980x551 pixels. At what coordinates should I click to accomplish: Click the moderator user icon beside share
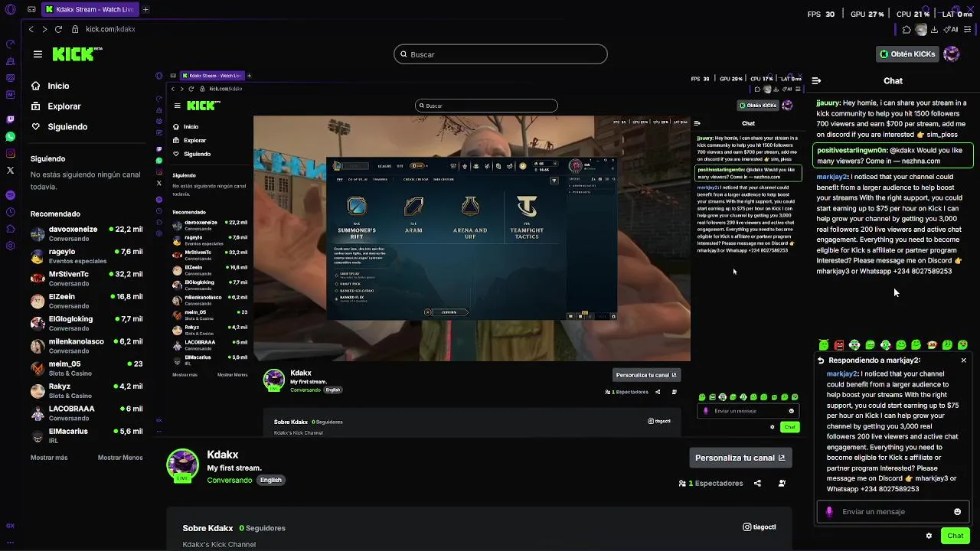(782, 483)
